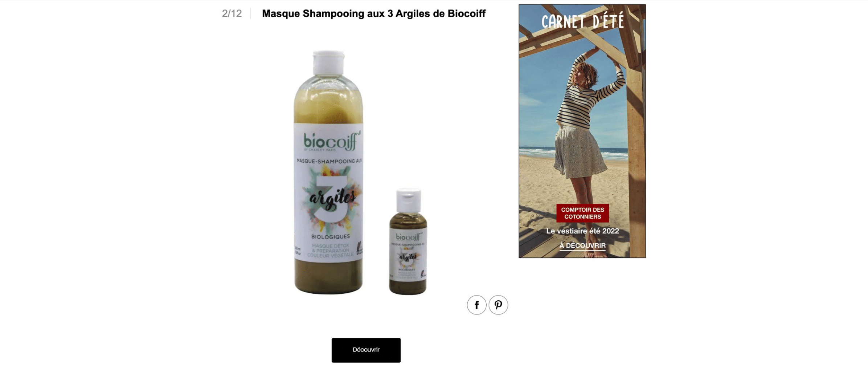Click BIOLOGIQUES text on the large bottle label
This screenshot has width=868, height=382.
click(330, 237)
